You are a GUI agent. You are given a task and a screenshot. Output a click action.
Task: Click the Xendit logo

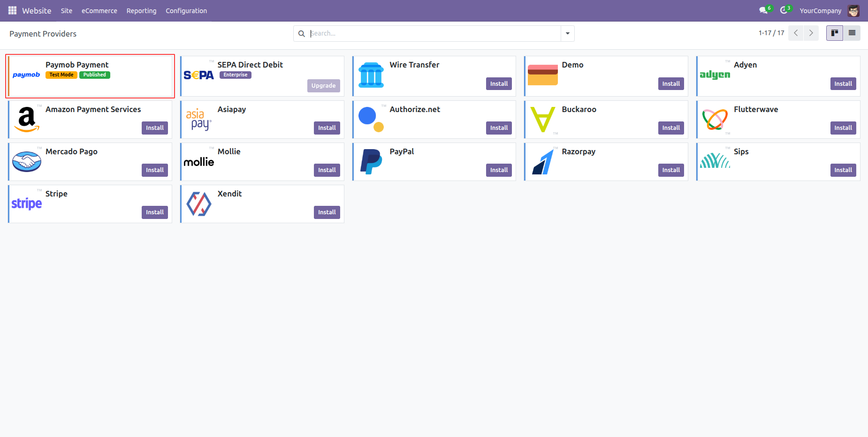199,204
